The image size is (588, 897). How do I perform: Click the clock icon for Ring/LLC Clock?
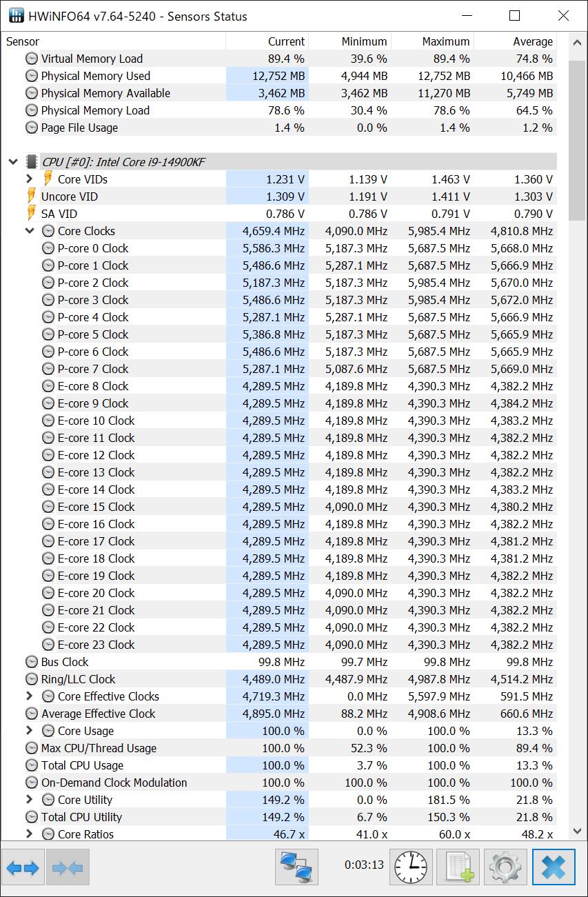[32, 679]
